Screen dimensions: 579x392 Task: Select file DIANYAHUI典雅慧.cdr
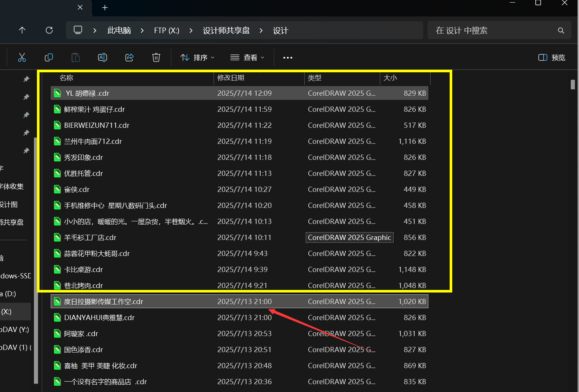pos(239,317)
